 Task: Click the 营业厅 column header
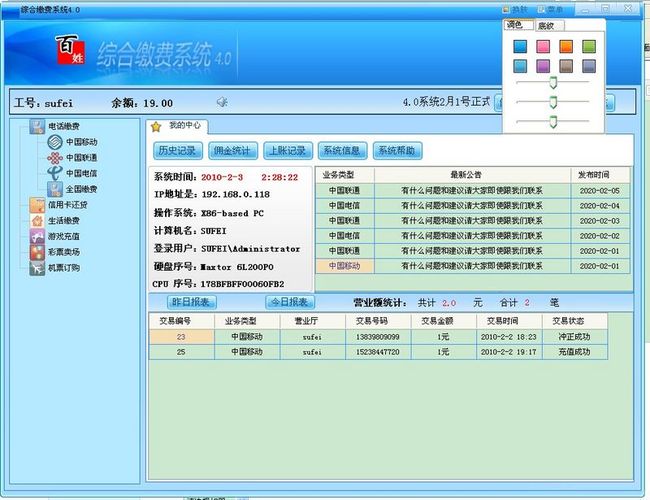coord(313,321)
